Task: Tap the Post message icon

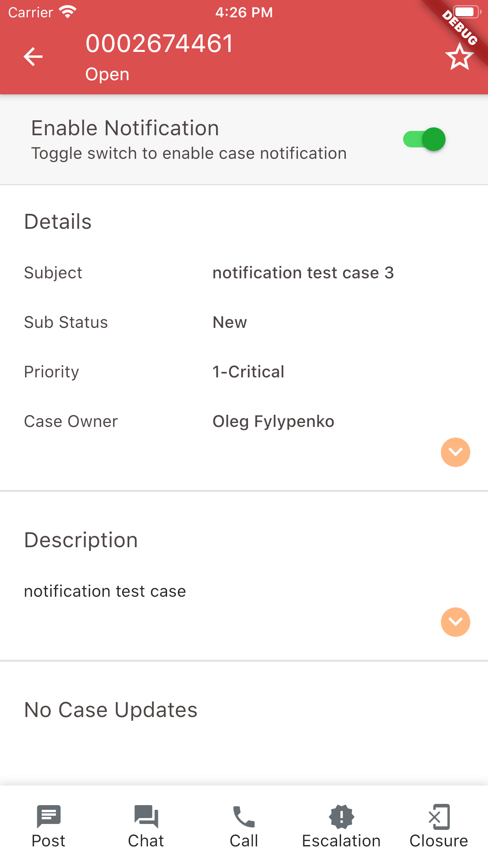Action: 48,817
